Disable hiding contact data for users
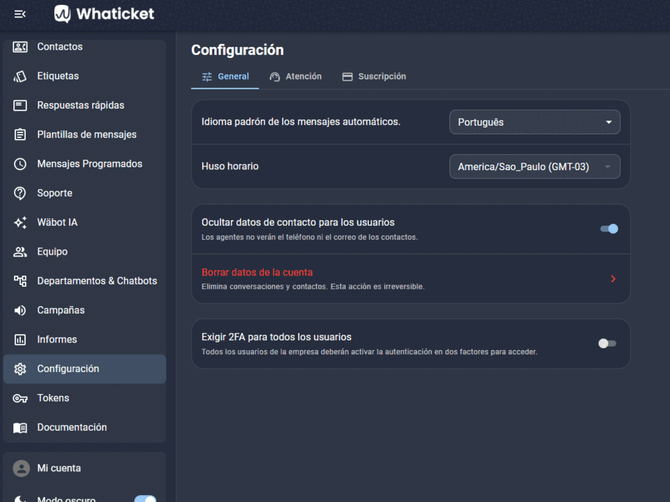 click(x=609, y=229)
